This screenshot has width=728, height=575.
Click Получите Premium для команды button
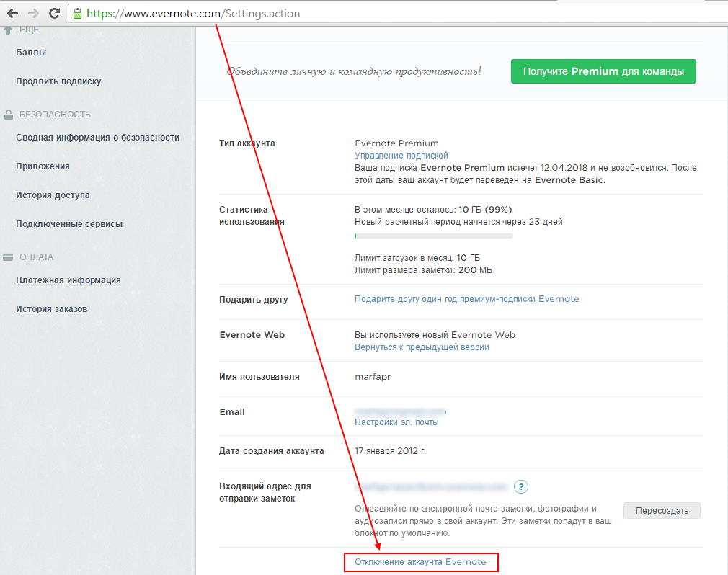(603, 71)
